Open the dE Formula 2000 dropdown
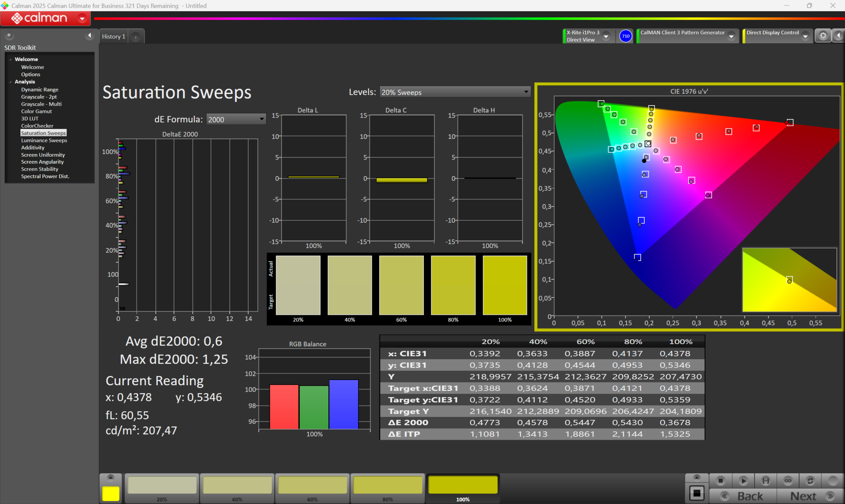The height and width of the screenshot is (504, 845). [x=261, y=119]
